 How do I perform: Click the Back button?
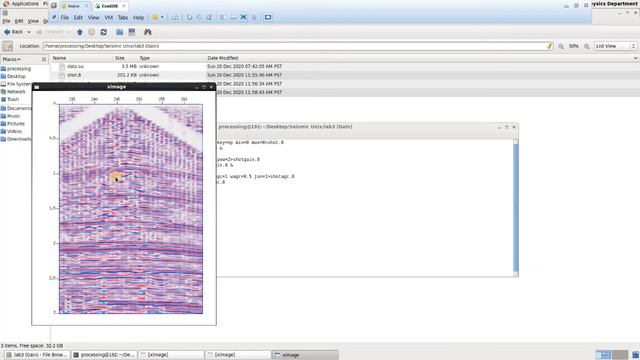14,32
